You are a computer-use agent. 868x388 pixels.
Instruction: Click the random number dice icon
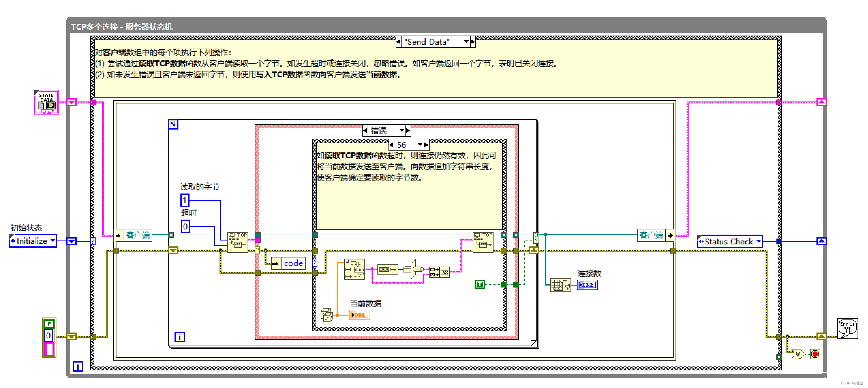pyautogui.click(x=327, y=315)
